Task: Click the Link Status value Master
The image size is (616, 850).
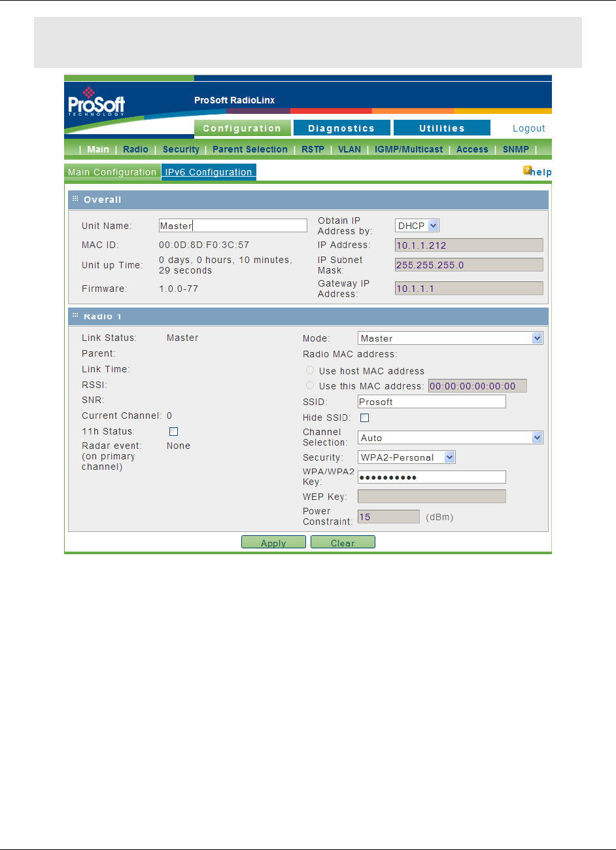Action: [x=182, y=338]
